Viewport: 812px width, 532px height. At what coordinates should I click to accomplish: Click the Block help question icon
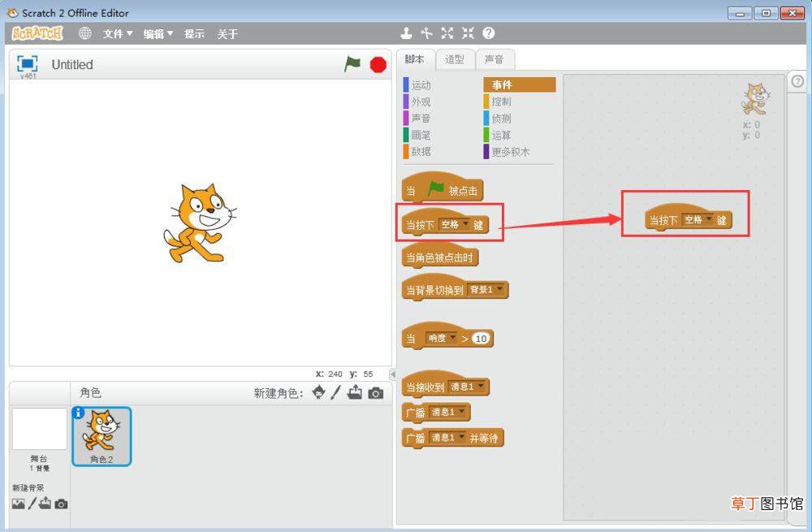[x=488, y=33]
